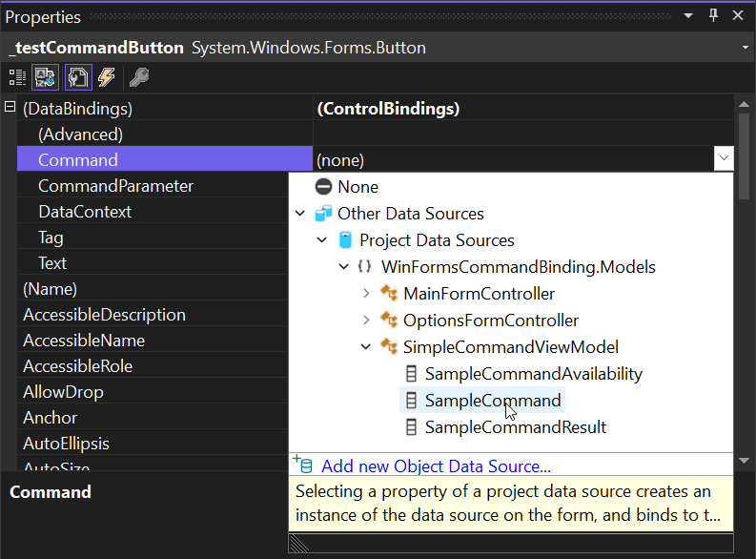756x559 pixels.
Task: Bind to the SampleCommand property
Action: [493, 401]
